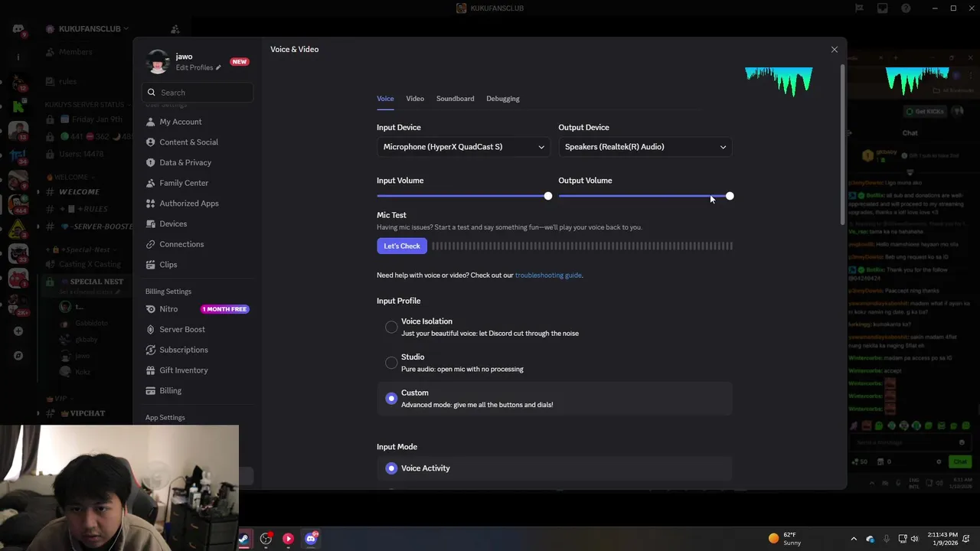Image resolution: width=980 pixels, height=551 pixels.
Task: Switch to the Video tab
Action: pyautogui.click(x=415, y=99)
